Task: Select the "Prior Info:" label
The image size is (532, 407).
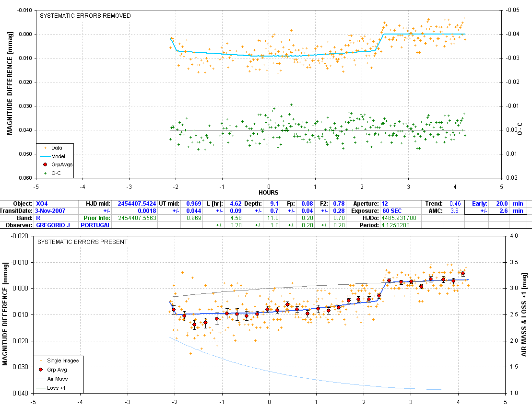Action: point(97,218)
